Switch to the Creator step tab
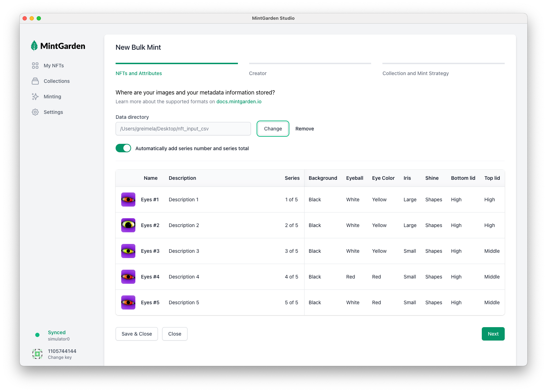The height and width of the screenshot is (392, 547). pyautogui.click(x=258, y=73)
